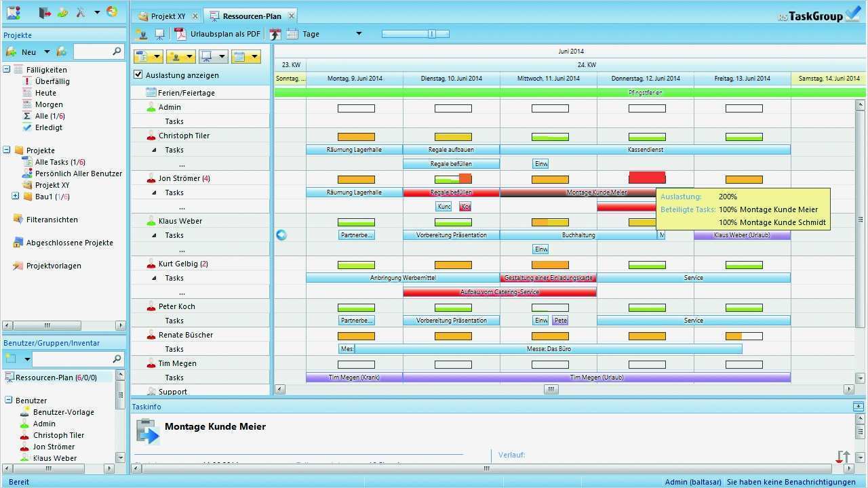The image size is (868, 488).
Task: Open Abgeschlossene Projekte
Action: tap(70, 243)
